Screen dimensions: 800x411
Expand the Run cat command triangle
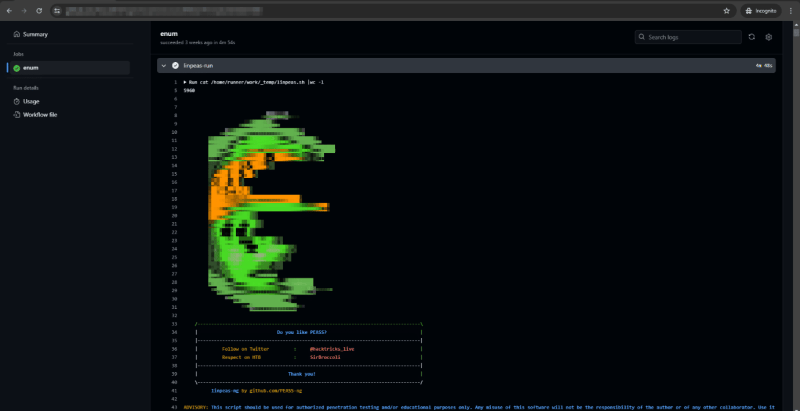coord(185,82)
